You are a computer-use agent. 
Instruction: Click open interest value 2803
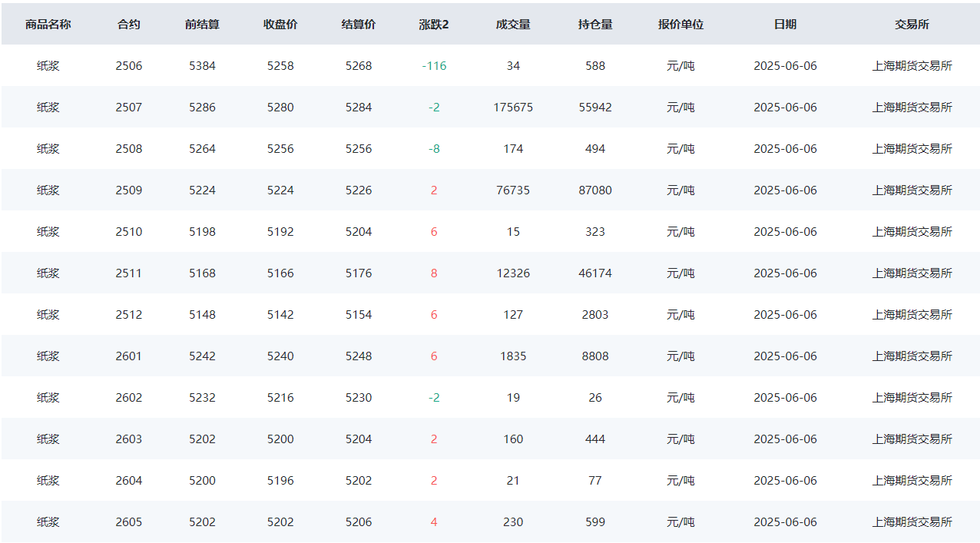[x=595, y=315]
